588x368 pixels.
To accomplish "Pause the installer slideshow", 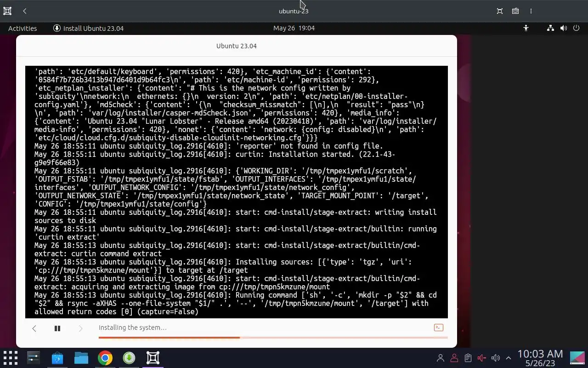I will [57, 328].
